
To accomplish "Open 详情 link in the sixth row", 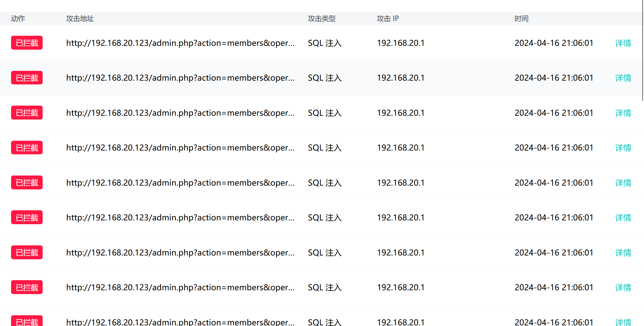I will [x=623, y=218].
